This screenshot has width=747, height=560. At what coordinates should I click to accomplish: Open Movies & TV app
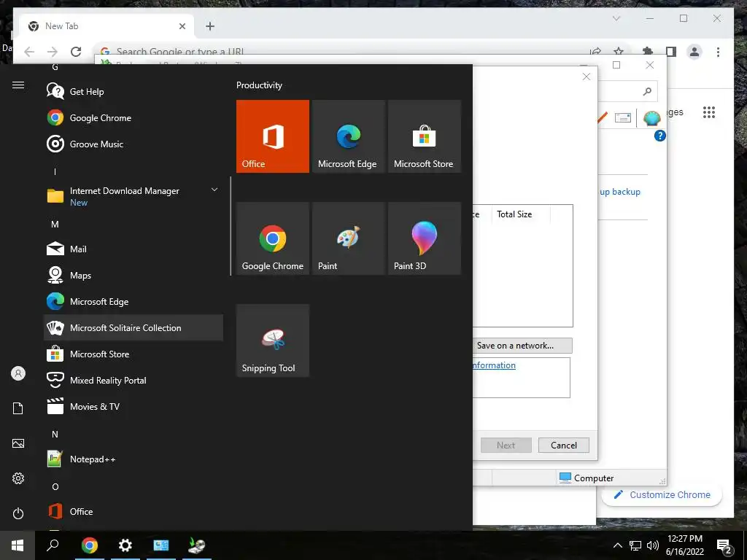point(133,406)
